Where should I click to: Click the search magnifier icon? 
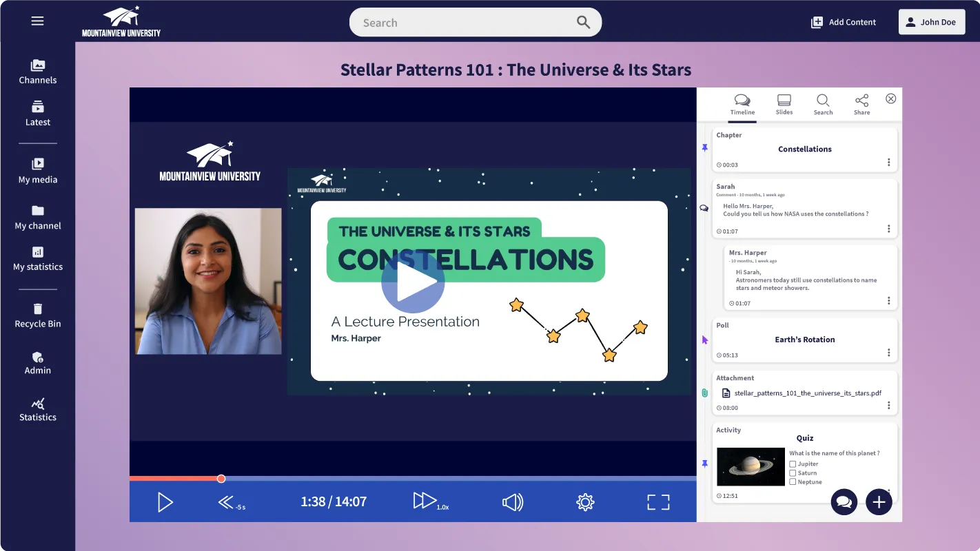pyautogui.click(x=583, y=22)
